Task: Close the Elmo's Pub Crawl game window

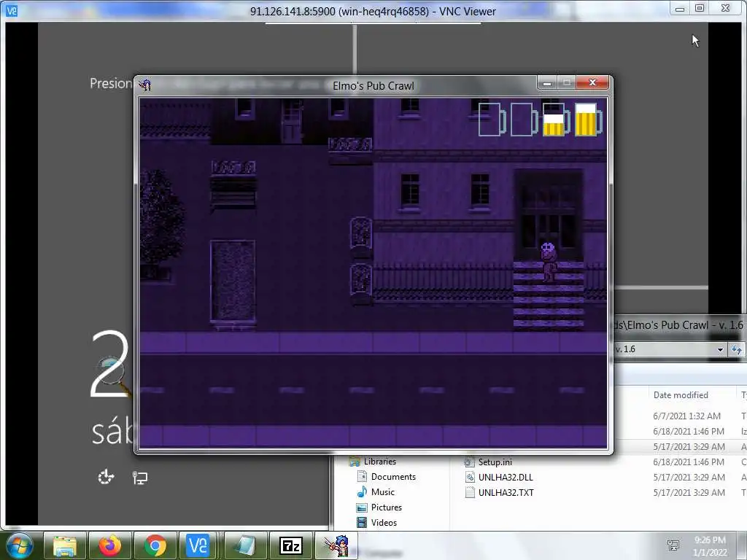Action: (x=592, y=83)
